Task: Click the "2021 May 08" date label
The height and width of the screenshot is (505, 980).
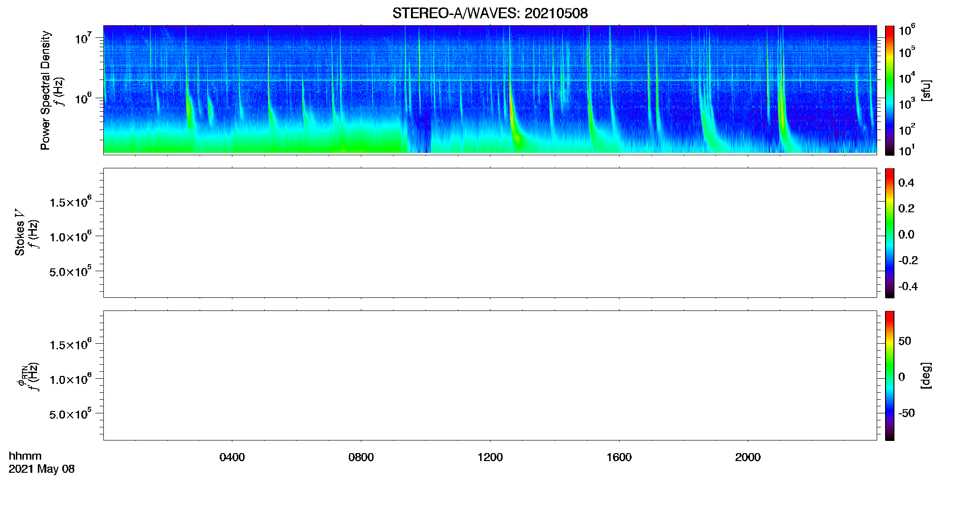Action: tap(42, 469)
